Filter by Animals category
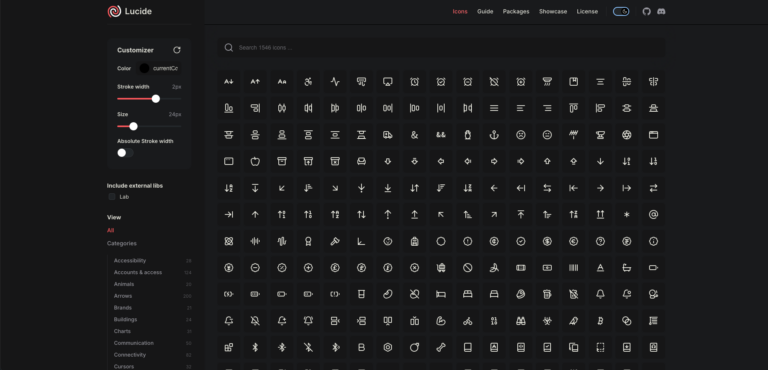 (x=124, y=284)
